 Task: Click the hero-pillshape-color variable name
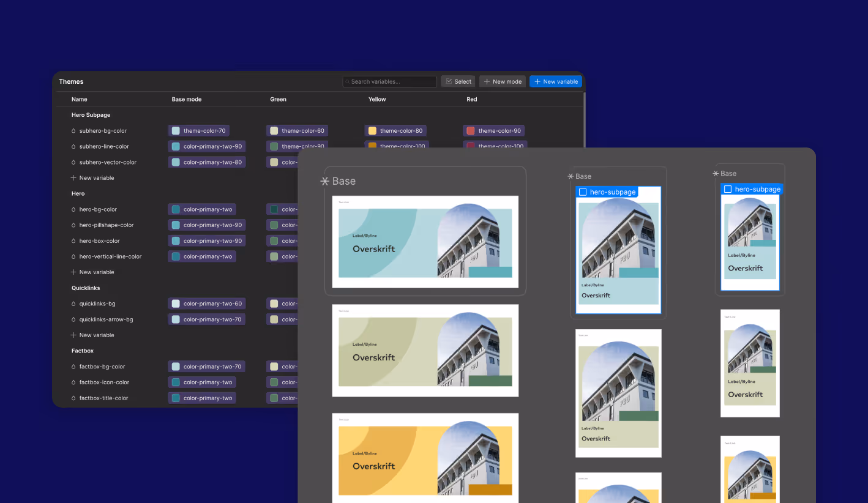tap(107, 225)
